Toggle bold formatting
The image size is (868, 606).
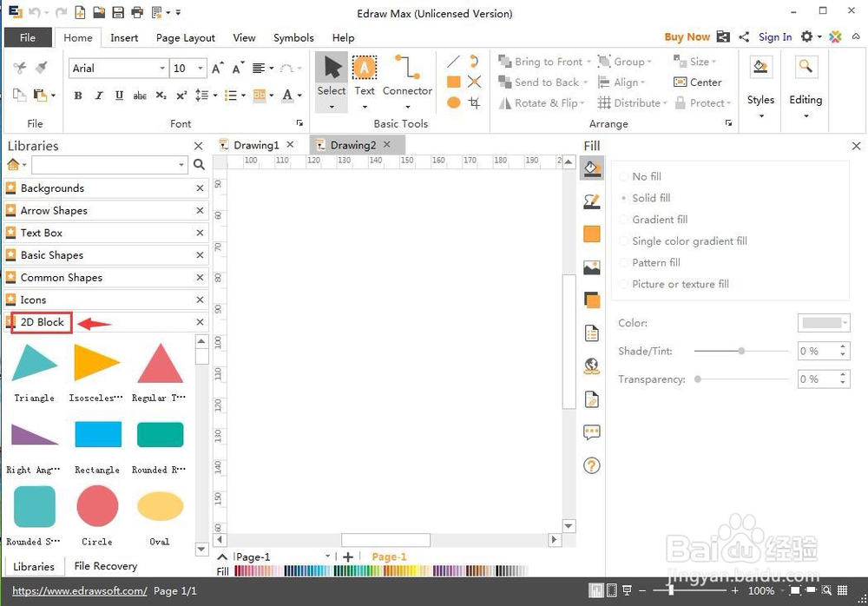pos(78,96)
